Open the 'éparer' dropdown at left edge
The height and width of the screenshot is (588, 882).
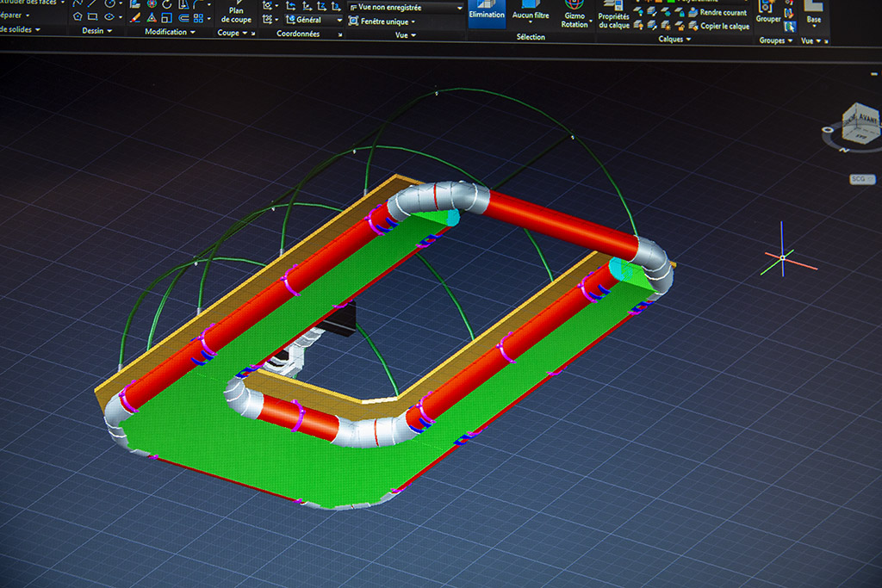click(15, 15)
